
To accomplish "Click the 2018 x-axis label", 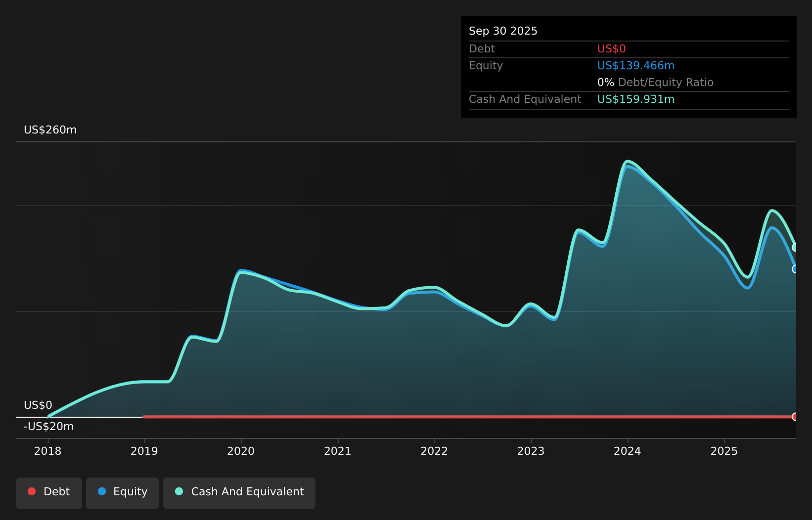I will click(48, 451).
